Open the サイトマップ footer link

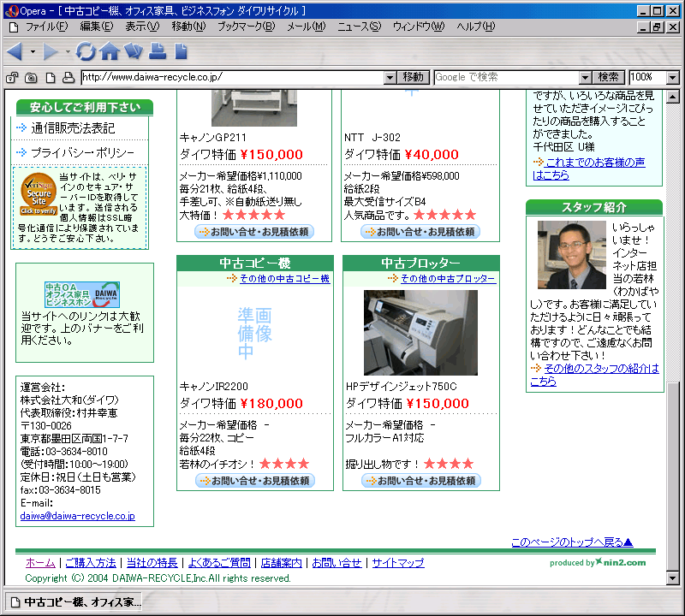pos(398,563)
